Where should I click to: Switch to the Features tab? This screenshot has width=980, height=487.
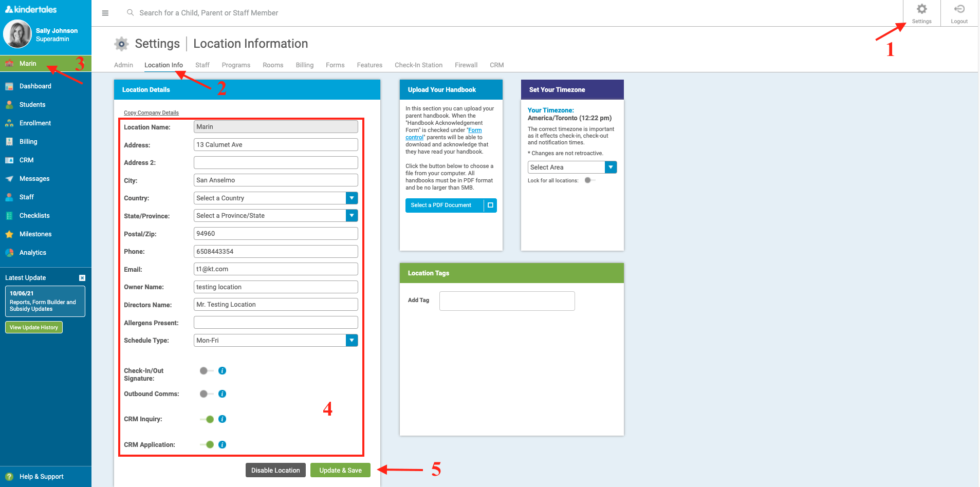tap(369, 65)
